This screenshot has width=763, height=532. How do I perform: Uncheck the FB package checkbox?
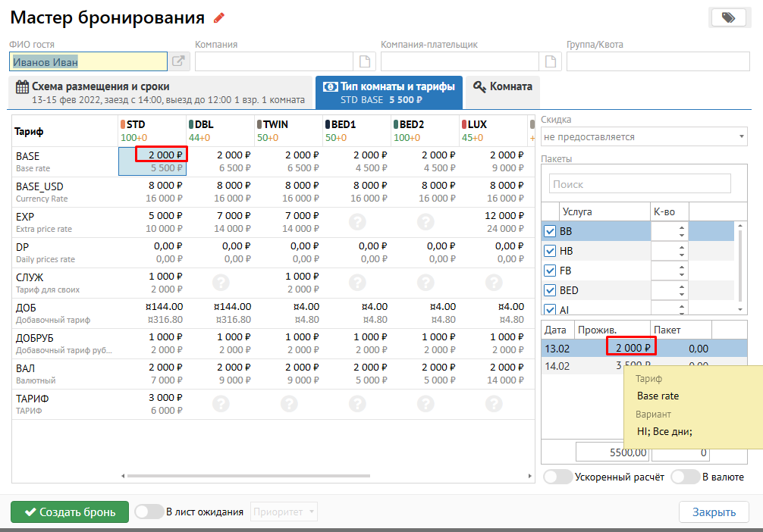(550, 271)
